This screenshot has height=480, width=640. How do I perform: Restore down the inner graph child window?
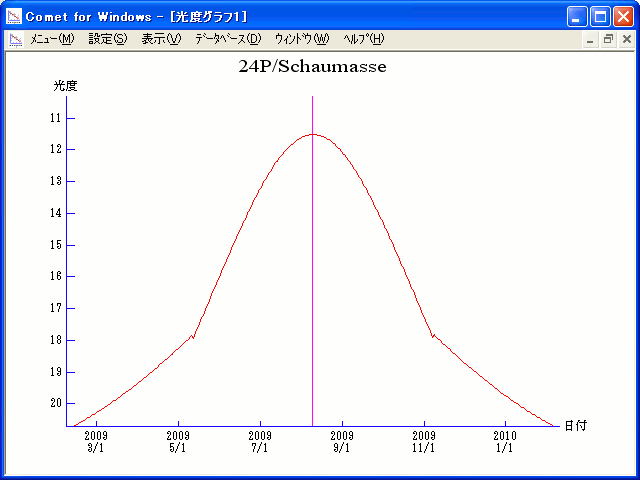tap(608, 39)
